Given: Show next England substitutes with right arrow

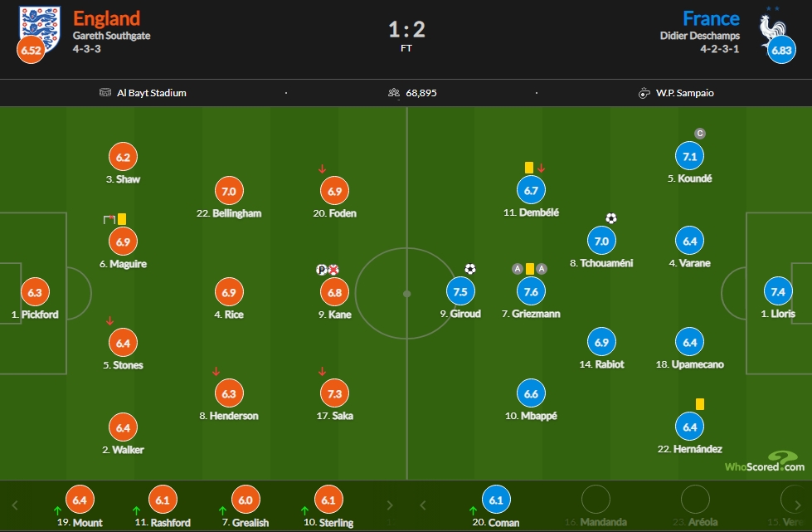Looking at the screenshot, I should point(390,505).
